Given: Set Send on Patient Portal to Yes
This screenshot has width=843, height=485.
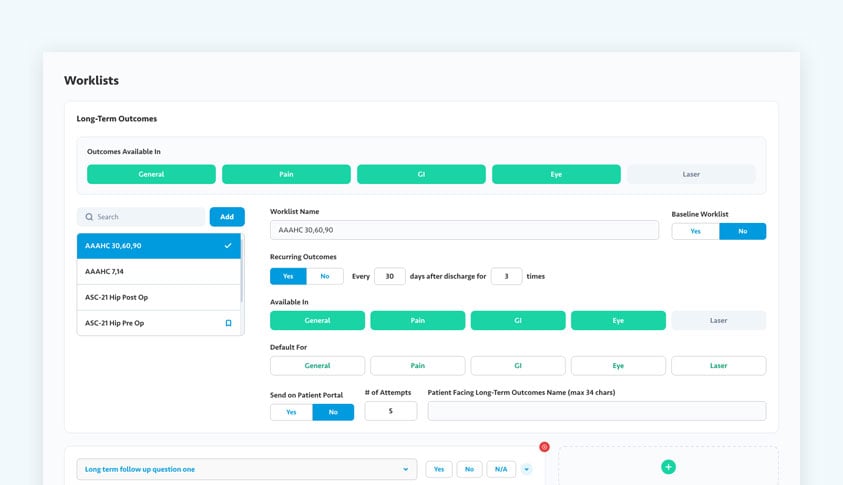Looking at the screenshot, I should point(291,412).
